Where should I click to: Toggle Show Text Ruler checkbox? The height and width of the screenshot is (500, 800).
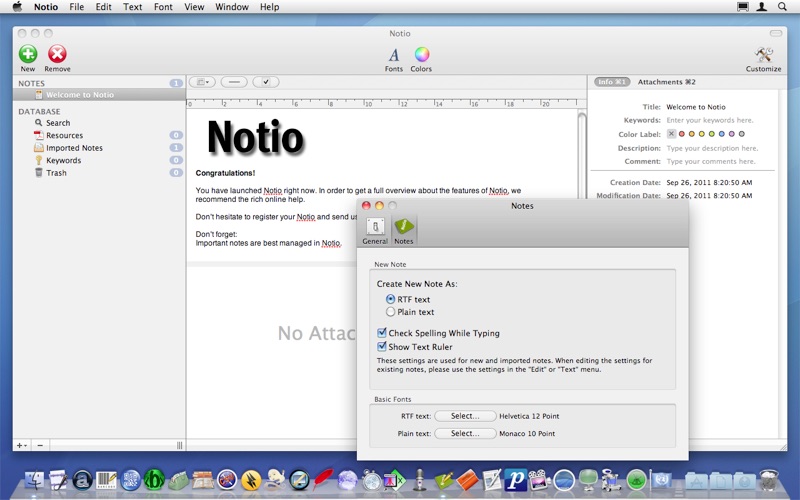pyautogui.click(x=382, y=346)
